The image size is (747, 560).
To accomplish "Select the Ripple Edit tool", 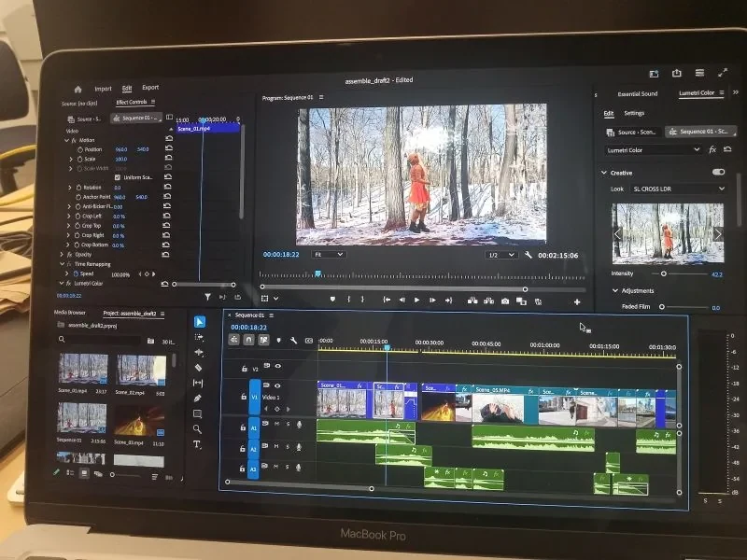I will (199, 353).
